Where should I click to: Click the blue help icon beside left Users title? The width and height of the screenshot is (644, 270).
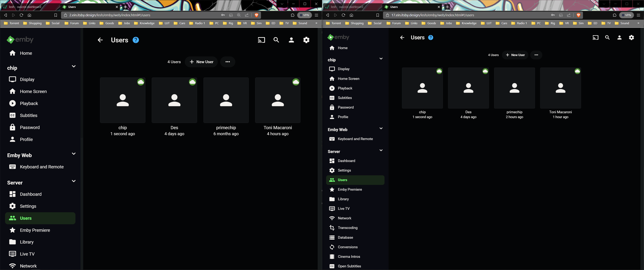click(x=136, y=40)
